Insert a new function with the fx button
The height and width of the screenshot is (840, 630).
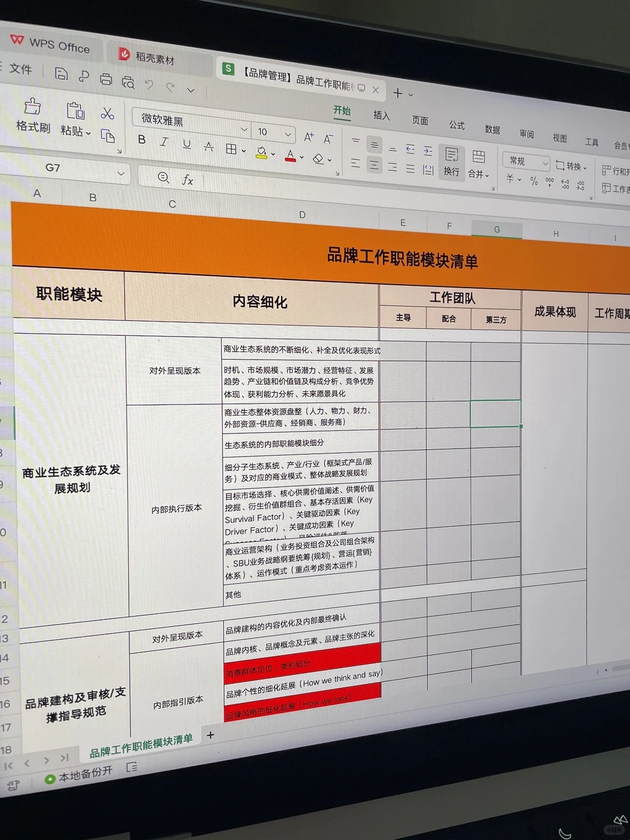tap(188, 179)
